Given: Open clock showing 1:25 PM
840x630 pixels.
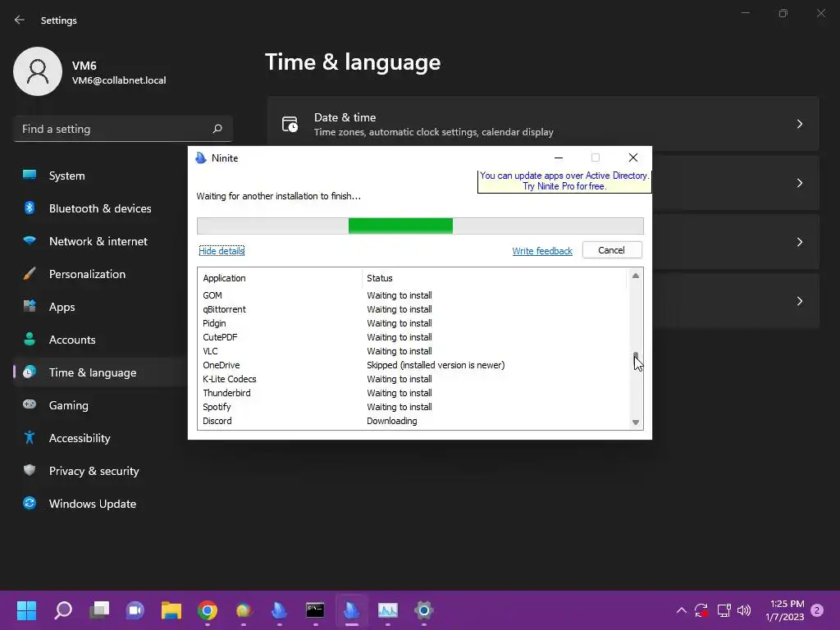Looking at the screenshot, I should coord(785,610).
